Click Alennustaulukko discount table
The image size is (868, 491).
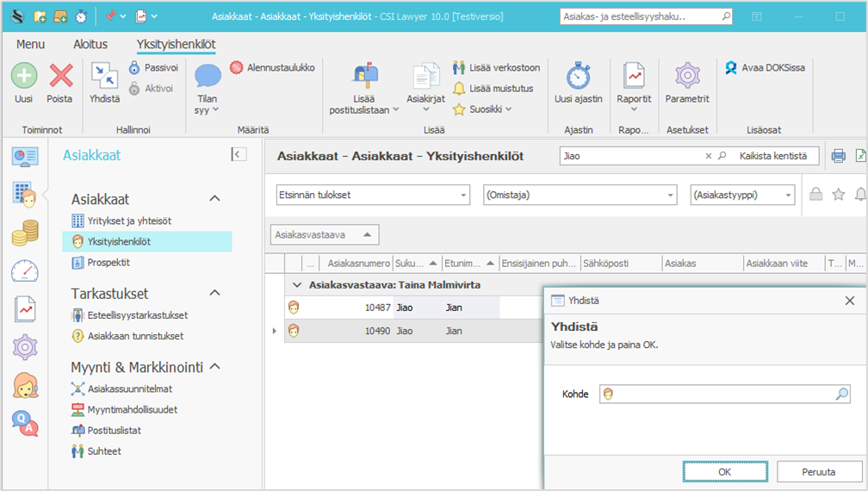[x=272, y=67]
